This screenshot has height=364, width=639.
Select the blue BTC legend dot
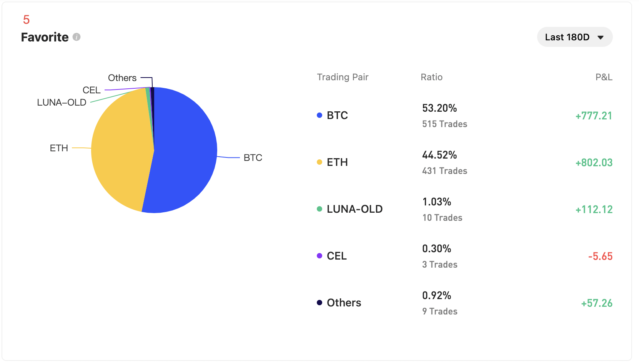point(318,115)
